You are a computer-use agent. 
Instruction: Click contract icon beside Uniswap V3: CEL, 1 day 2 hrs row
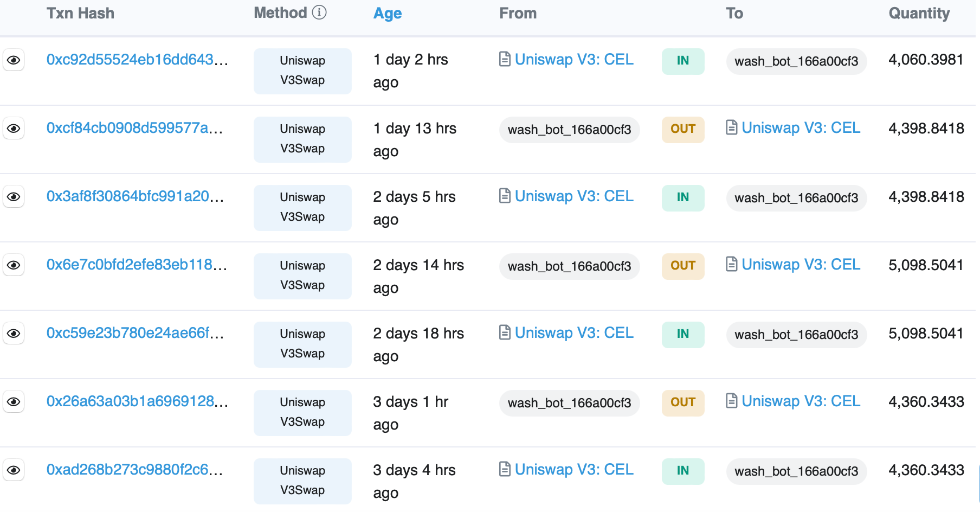505,59
